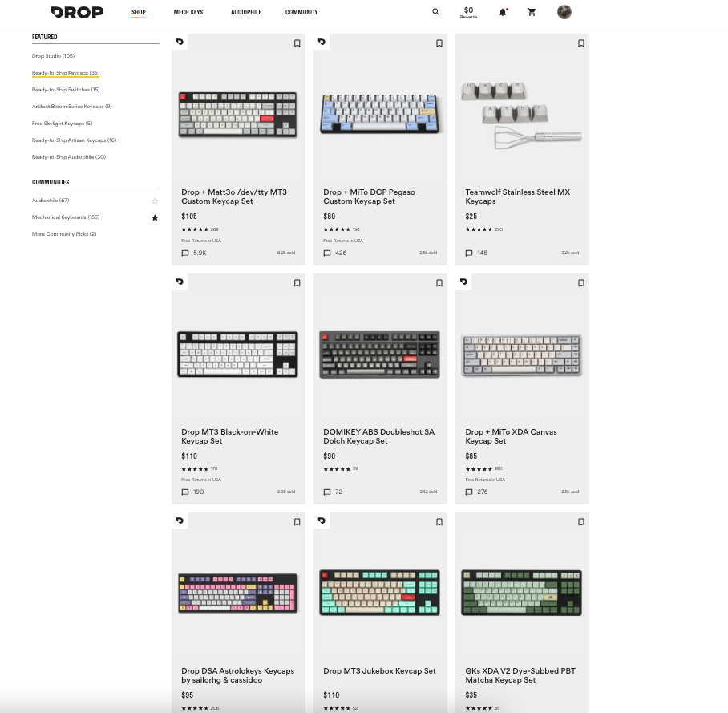Favorite the Audiophile community star

[155, 201]
